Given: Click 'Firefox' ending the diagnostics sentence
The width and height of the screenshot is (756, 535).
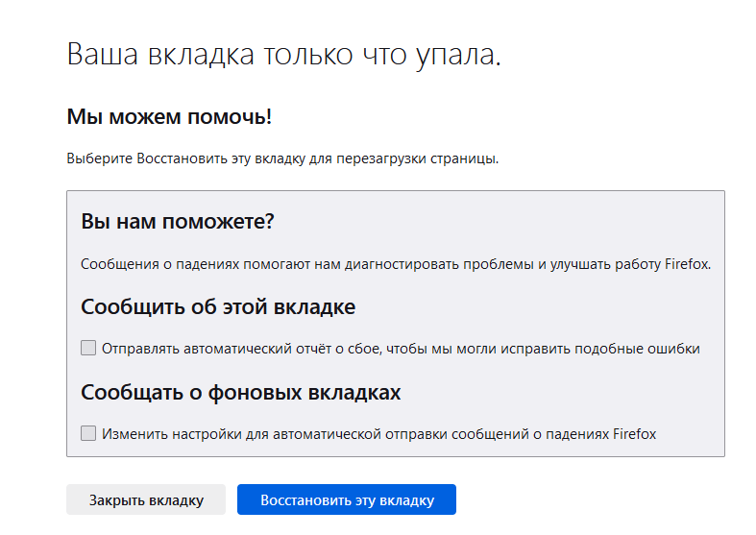Looking at the screenshot, I should pyautogui.click(x=688, y=264).
